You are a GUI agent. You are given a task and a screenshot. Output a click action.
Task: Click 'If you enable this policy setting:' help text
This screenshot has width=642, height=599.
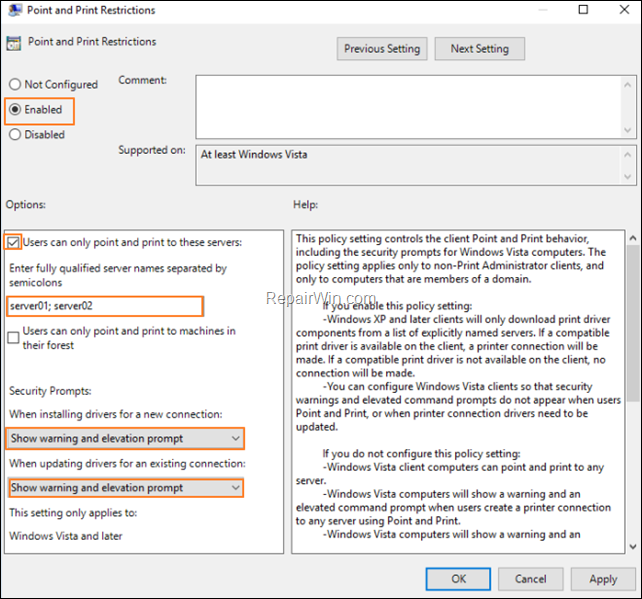click(x=397, y=306)
